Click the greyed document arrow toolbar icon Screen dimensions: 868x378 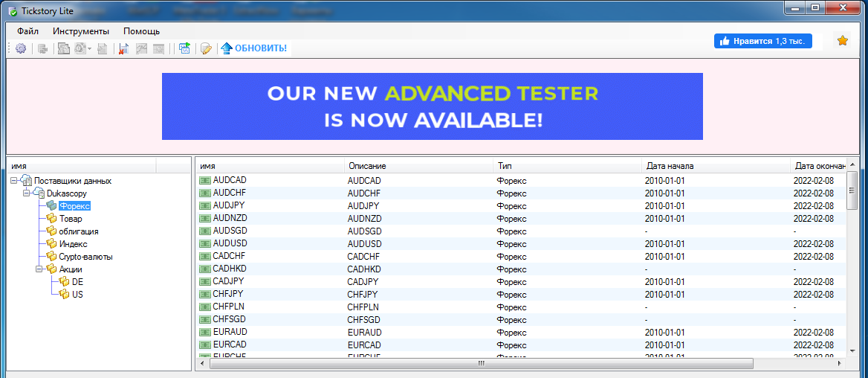102,48
